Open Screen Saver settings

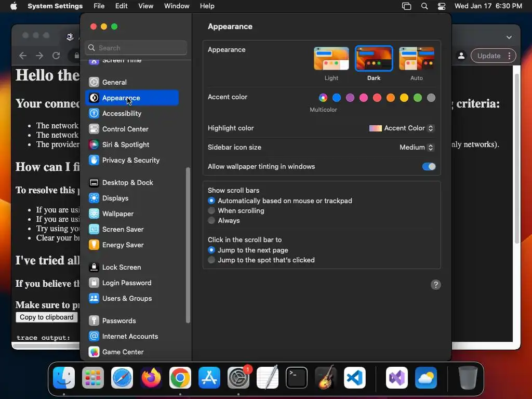[131, 229]
